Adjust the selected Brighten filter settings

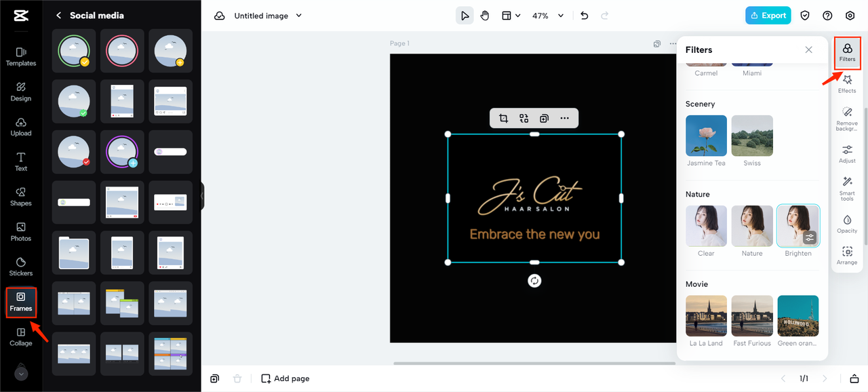coord(810,237)
